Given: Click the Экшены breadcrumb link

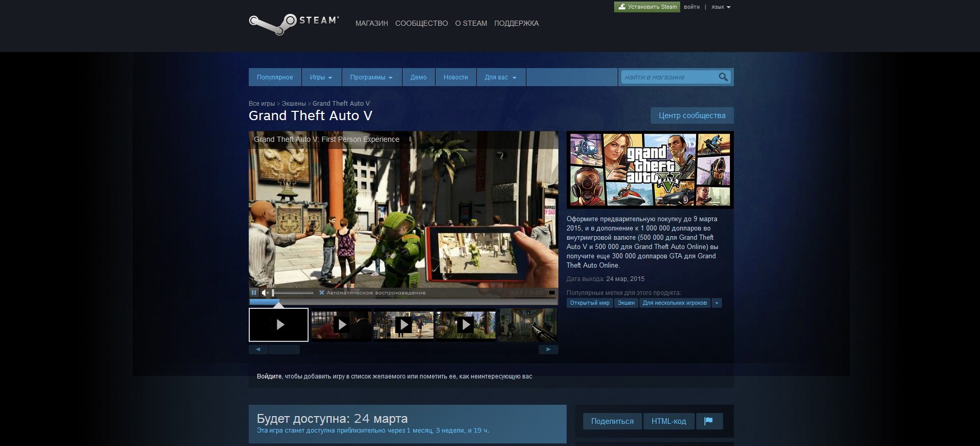Looking at the screenshot, I should (x=294, y=104).
